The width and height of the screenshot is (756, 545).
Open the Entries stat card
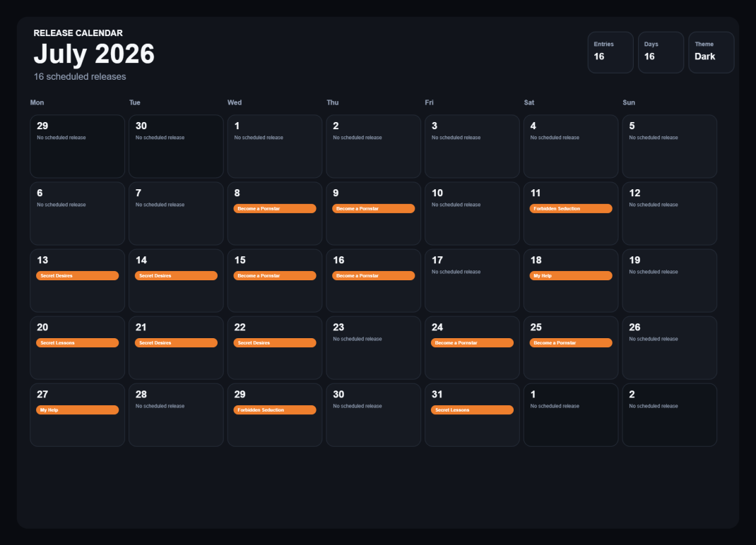click(610, 52)
